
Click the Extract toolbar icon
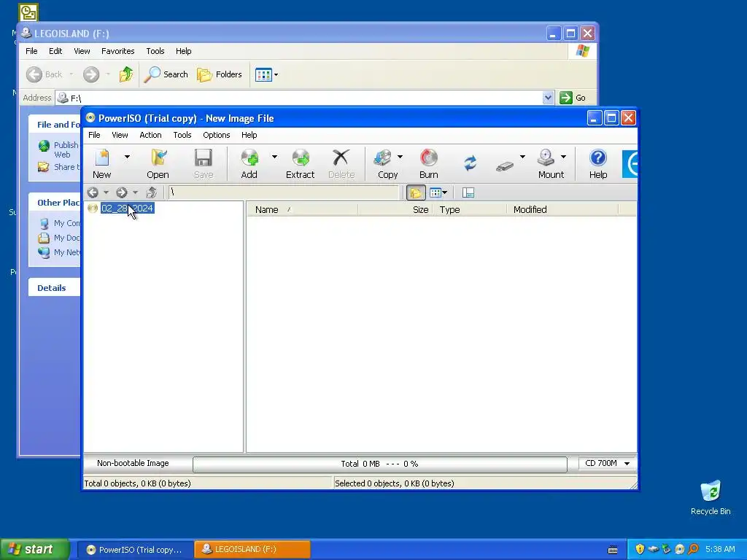click(300, 163)
